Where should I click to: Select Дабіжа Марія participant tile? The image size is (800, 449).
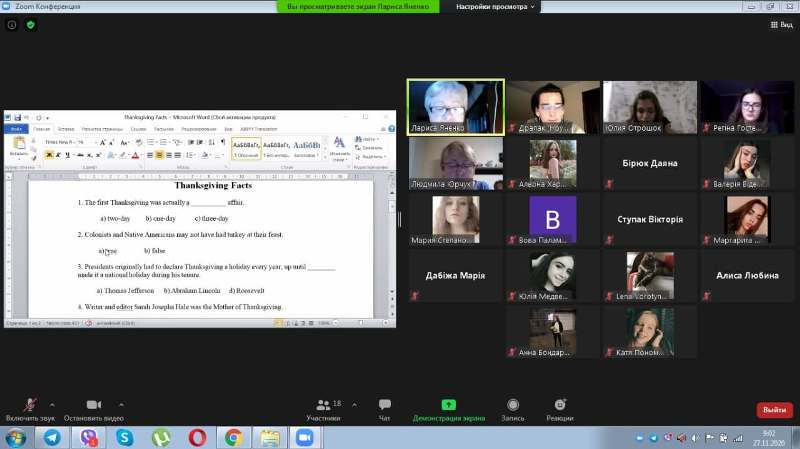click(x=456, y=276)
